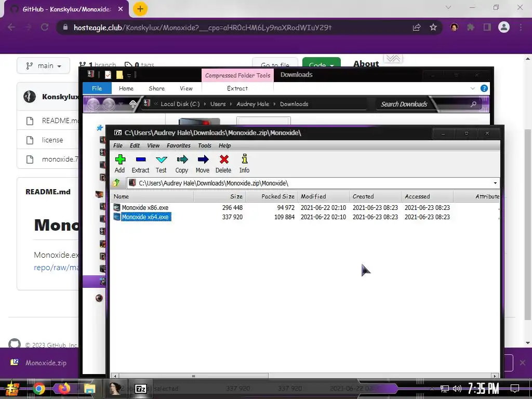Close the browser downloads bar
The width and height of the screenshot is (532, 399).
point(523,363)
